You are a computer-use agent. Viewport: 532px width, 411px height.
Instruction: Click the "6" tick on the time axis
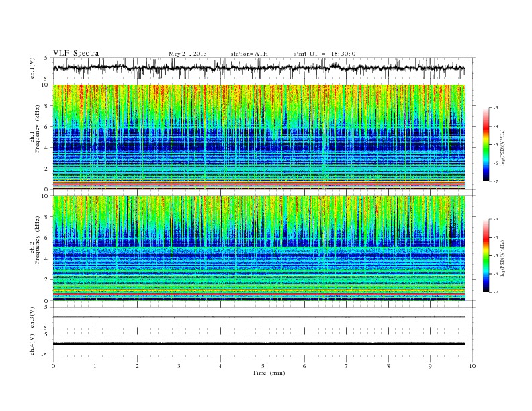click(305, 366)
